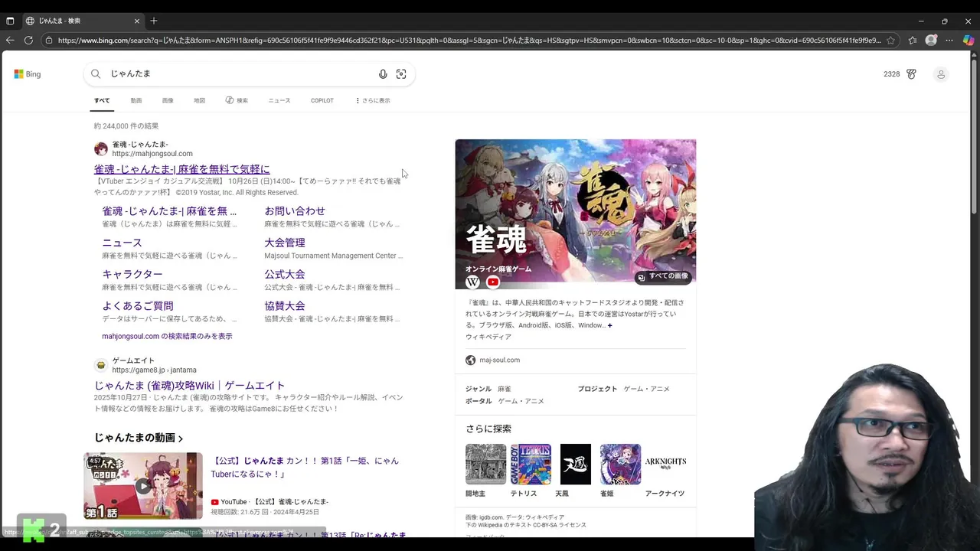Start voice search with the microphone icon
Screen dimensions: 980x551
[383, 74]
